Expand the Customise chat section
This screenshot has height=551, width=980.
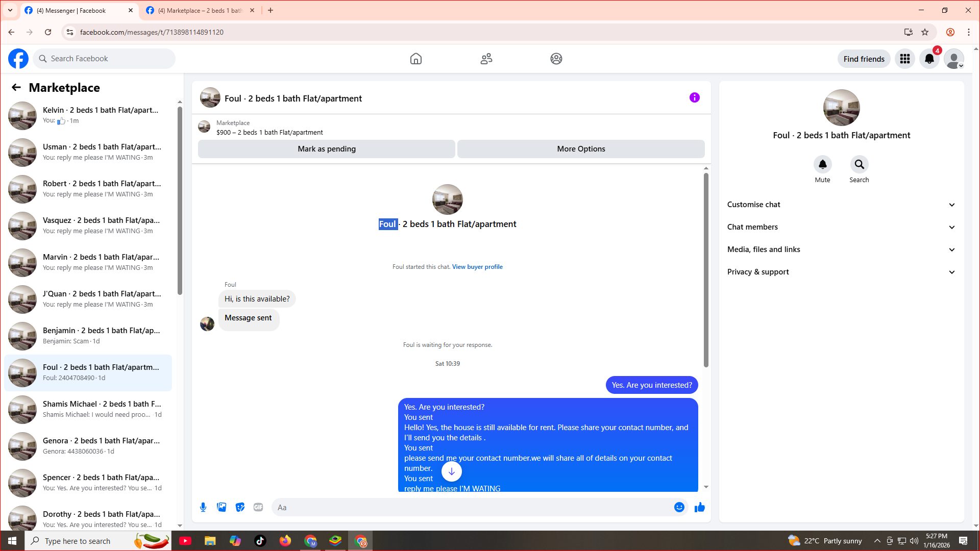coord(841,205)
